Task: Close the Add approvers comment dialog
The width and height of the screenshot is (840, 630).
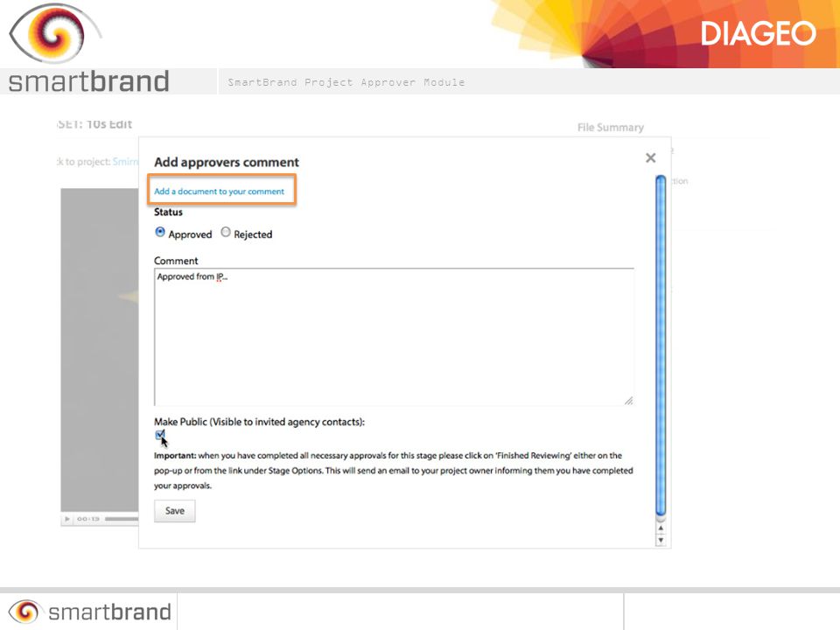Action: (650, 157)
